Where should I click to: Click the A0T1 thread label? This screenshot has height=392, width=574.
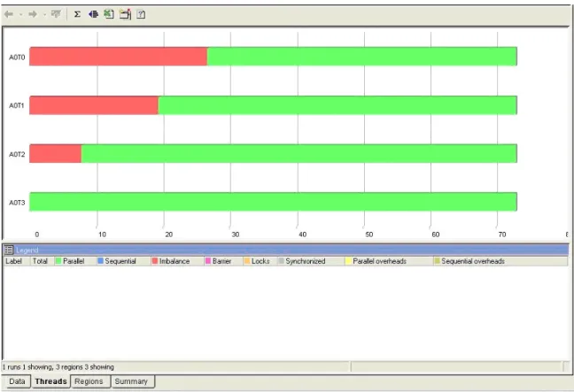(x=17, y=105)
